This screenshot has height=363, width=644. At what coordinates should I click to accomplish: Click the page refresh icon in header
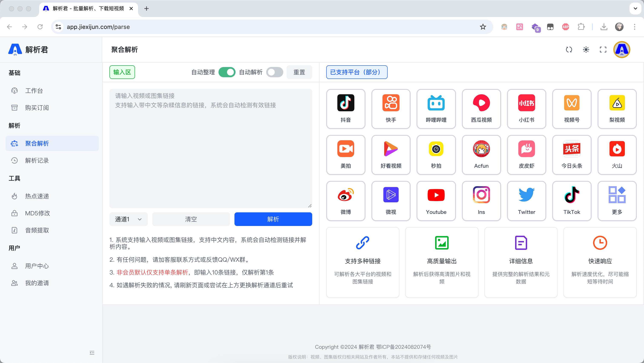[569, 49]
